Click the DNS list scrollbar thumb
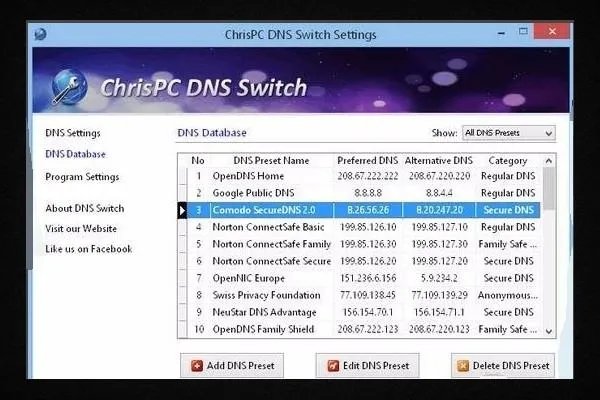The height and width of the screenshot is (400, 600). click(x=549, y=188)
